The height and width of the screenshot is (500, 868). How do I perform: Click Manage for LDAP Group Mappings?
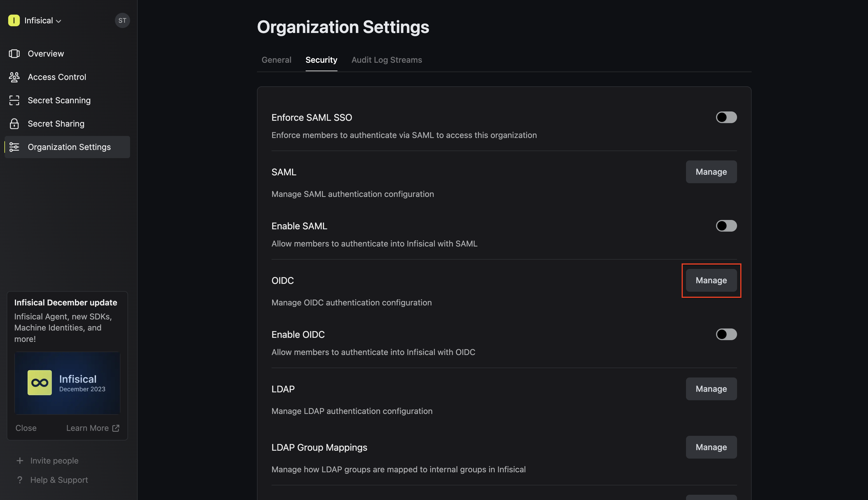coord(711,447)
